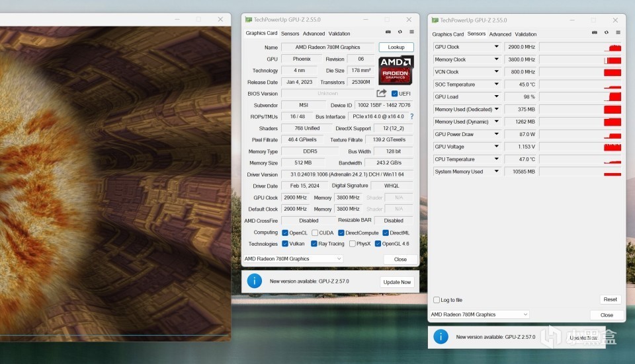Viewport: 635px width, 364px height.
Task: Click the camera icon beside the Lookup window tabs
Action: coord(388,32)
